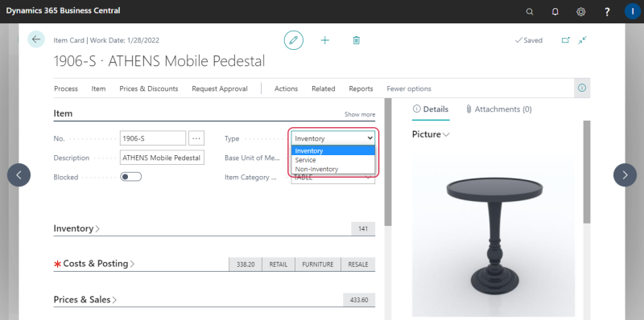Click the Saved status indicator

click(x=529, y=40)
